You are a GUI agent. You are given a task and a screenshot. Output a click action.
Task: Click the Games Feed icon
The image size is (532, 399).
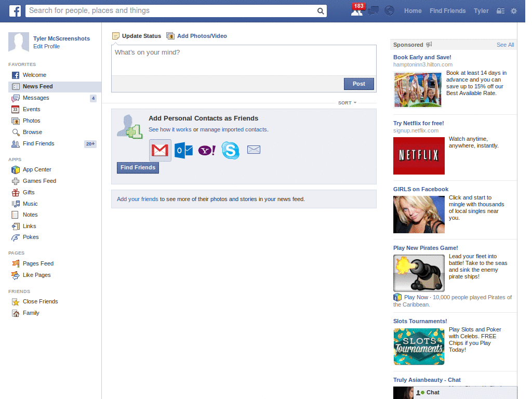point(16,181)
